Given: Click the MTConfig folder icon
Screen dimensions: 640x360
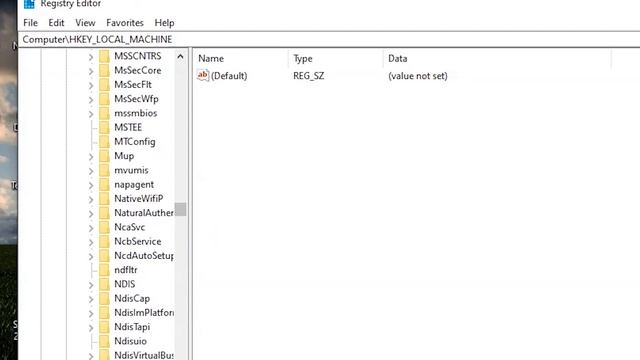Looking at the screenshot, I should tap(104, 142).
